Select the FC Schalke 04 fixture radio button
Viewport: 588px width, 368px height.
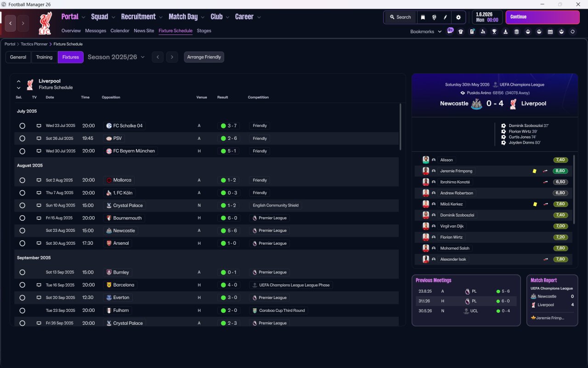tap(22, 126)
